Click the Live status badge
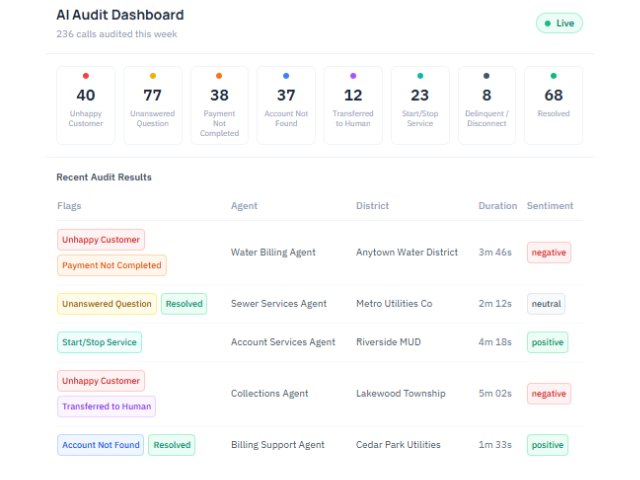The image size is (640, 480). pos(559,23)
